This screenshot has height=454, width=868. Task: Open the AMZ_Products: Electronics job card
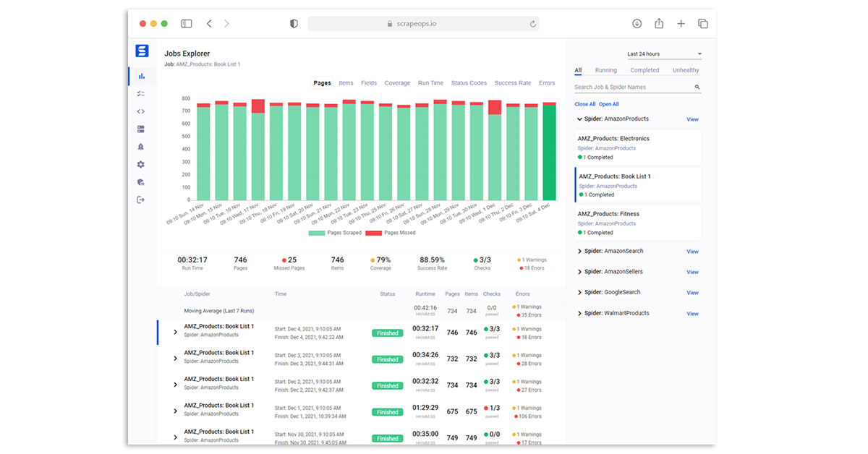(637, 147)
